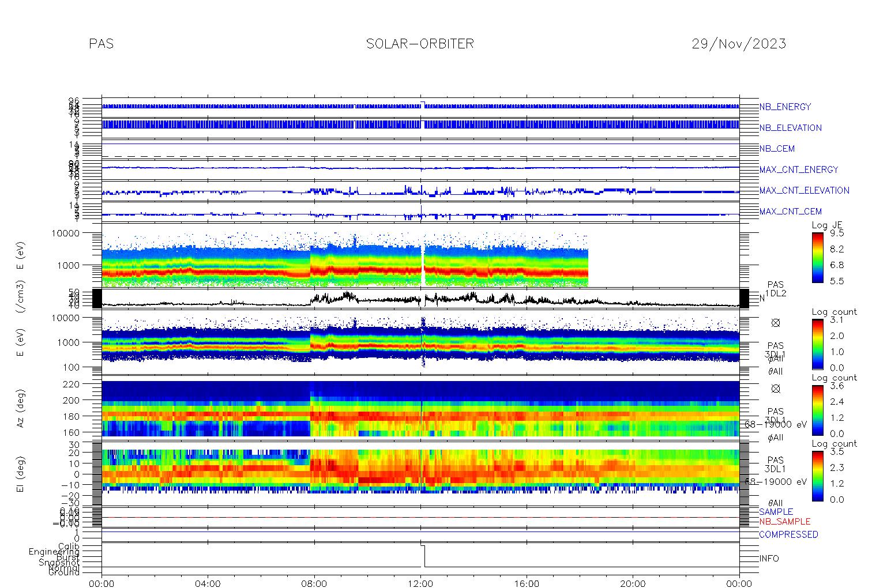Image resolution: width=872 pixels, height=588 pixels.
Task: Click the crossed-circle symbol beside the 3DL1 energy panel
Action: click(776, 323)
